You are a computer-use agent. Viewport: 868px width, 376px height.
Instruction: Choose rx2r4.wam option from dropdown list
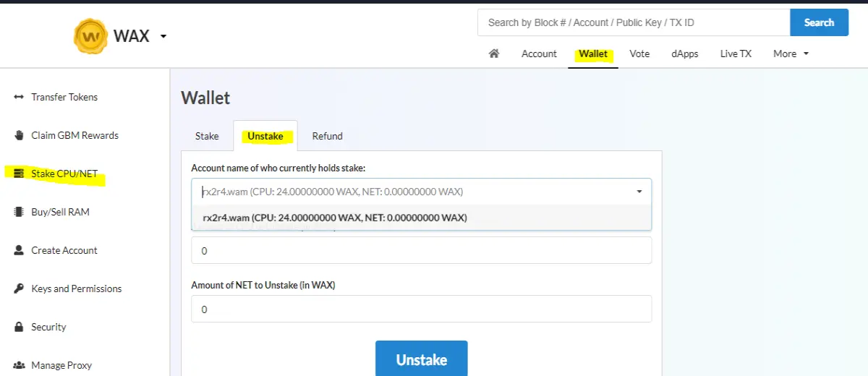(x=421, y=218)
